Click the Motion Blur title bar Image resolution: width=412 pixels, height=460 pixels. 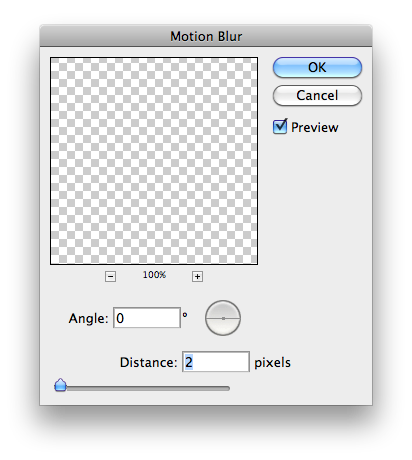click(x=206, y=36)
